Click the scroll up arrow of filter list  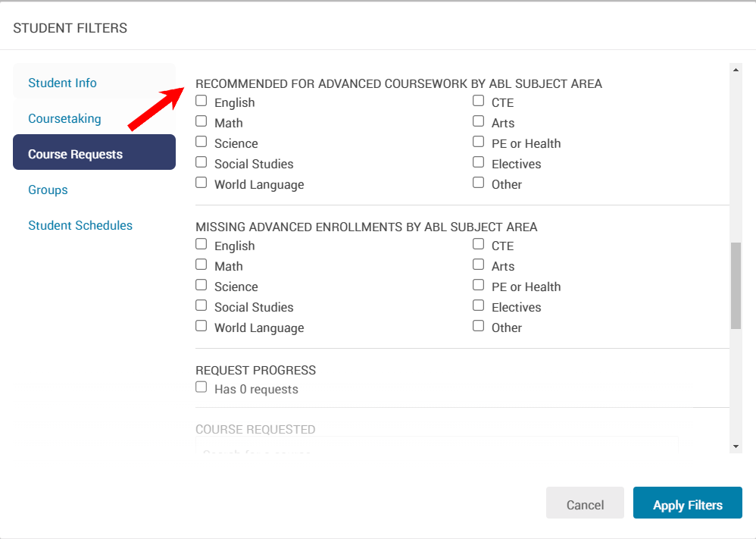click(x=736, y=70)
